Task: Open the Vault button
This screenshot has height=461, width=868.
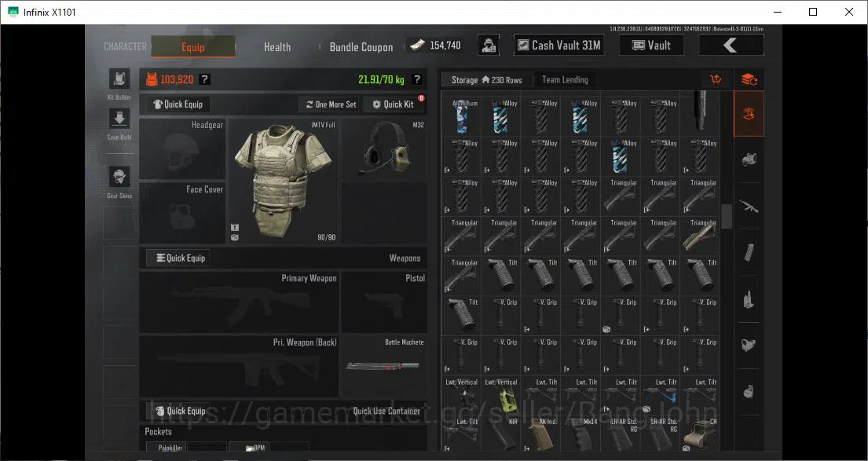Action: click(x=651, y=46)
